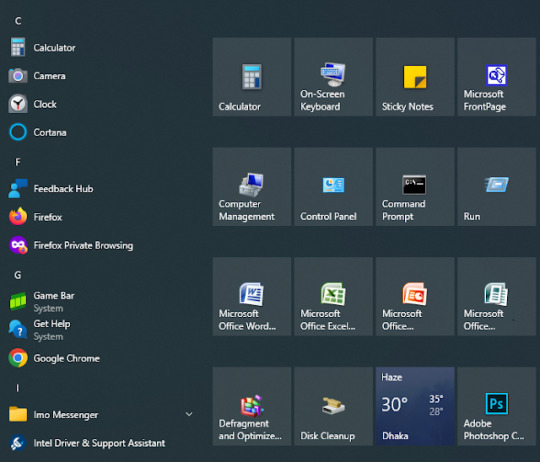This screenshot has height=462, width=540.
Task: Open the Dhaka weather tile
Action: coord(415,406)
